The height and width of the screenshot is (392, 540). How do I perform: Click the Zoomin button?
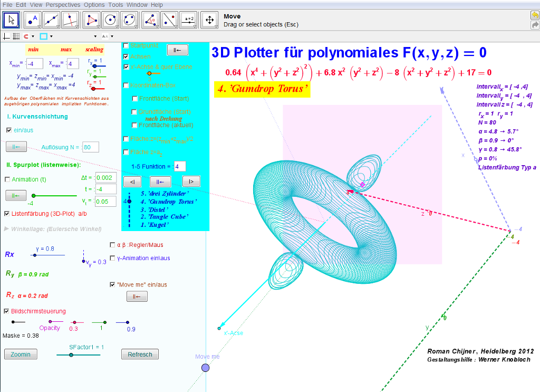point(21,354)
